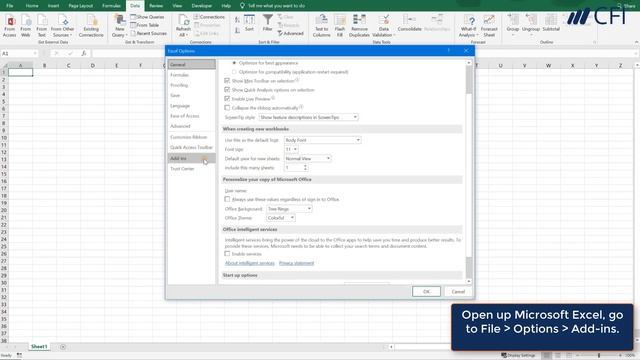Select Add-ins in Excel Options sidebar
The width and height of the screenshot is (640, 360).
pyautogui.click(x=191, y=158)
